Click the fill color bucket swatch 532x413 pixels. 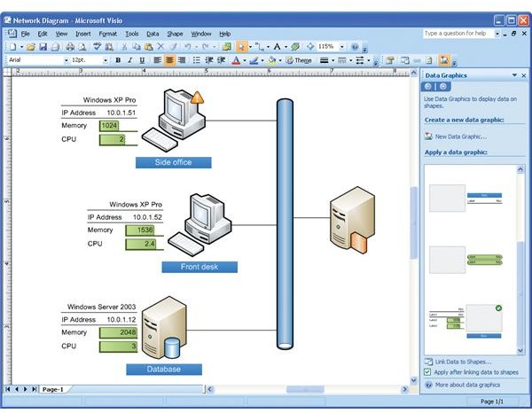pos(272,60)
